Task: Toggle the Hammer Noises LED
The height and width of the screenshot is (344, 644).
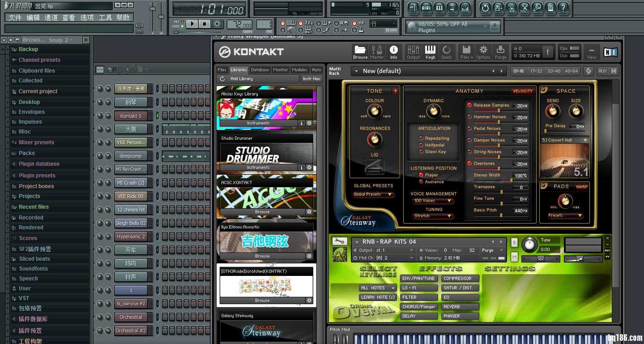Action: point(469,117)
